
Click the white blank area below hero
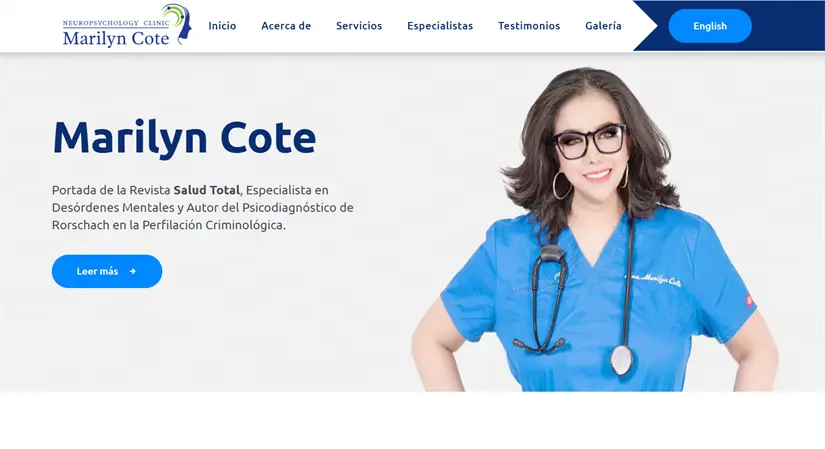pos(412,420)
